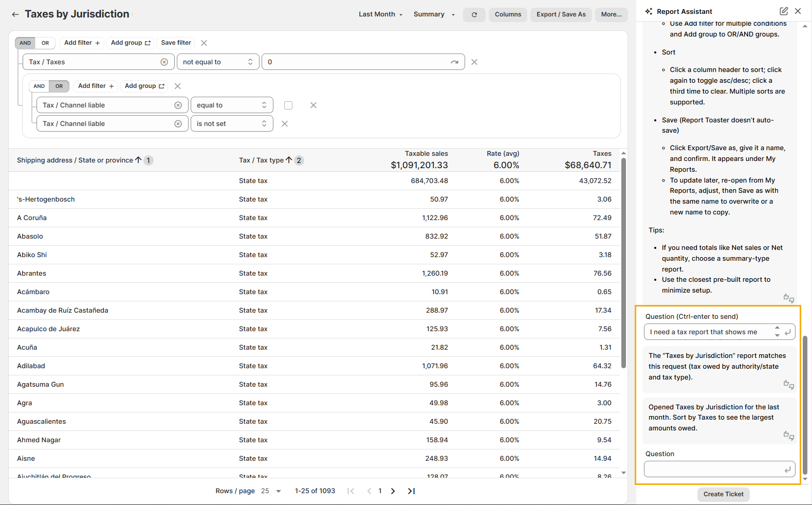Remove the 'is not set' filter row
Image resolution: width=812 pixels, height=505 pixels.
(x=285, y=124)
